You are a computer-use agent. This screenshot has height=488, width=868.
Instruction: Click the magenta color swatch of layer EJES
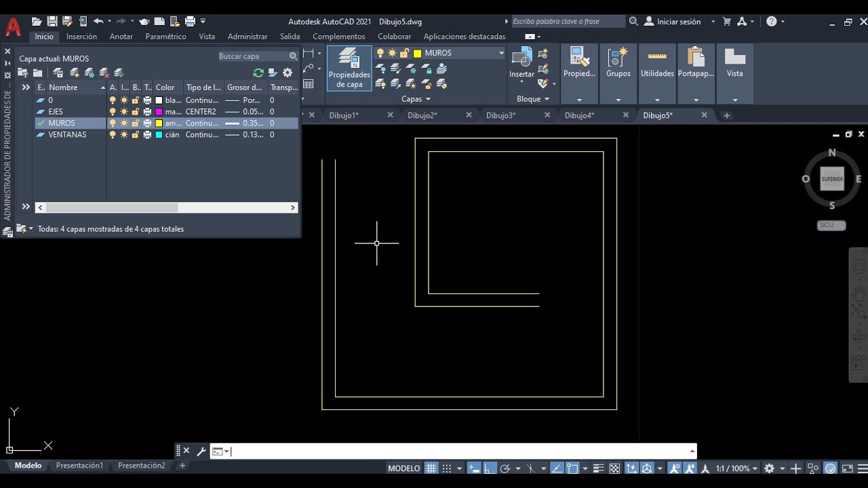(x=159, y=112)
